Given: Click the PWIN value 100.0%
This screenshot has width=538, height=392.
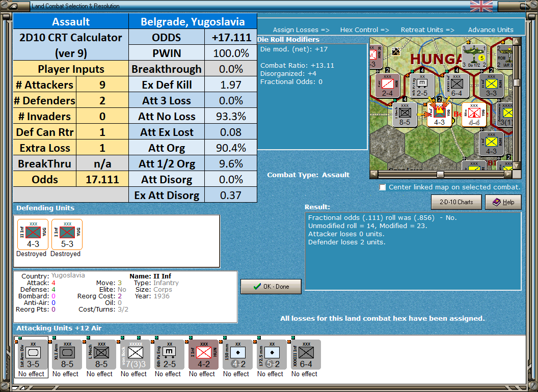Looking at the screenshot, I should pyautogui.click(x=231, y=53).
